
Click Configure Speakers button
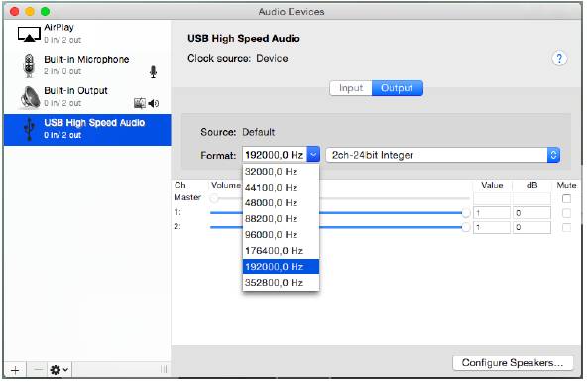click(x=513, y=363)
